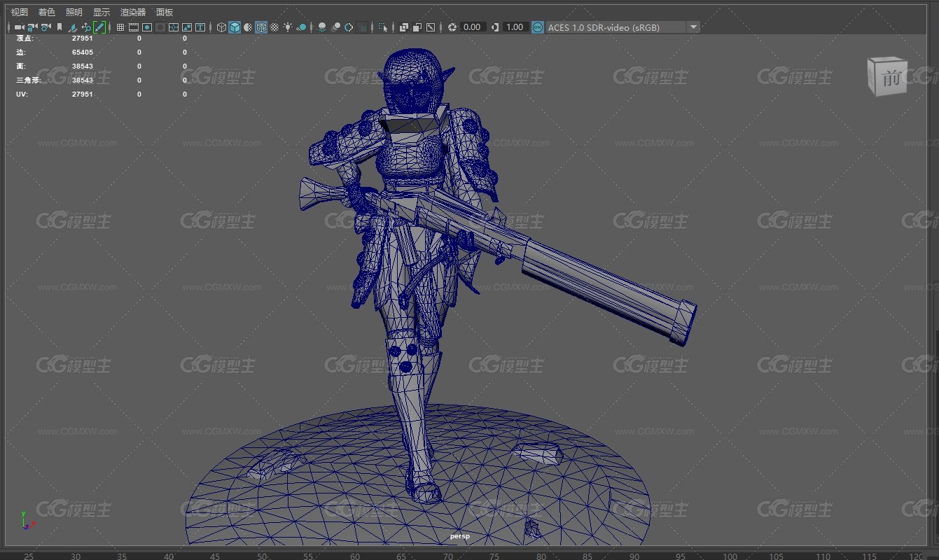Switch to Wireframe shading mode
The image size is (939, 560).
click(x=221, y=27)
